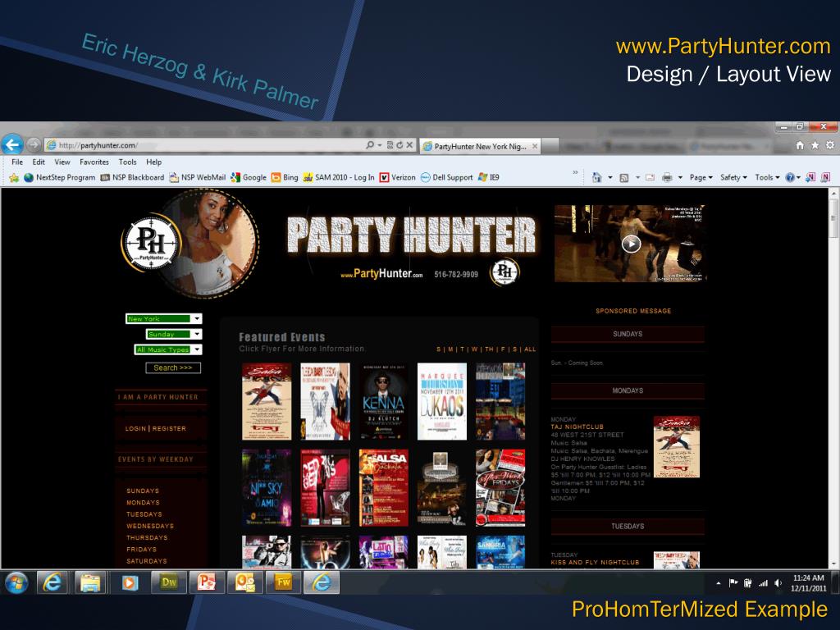This screenshot has width=840, height=630.
Task: Select the PartyHunter New York tab
Action: [480, 146]
